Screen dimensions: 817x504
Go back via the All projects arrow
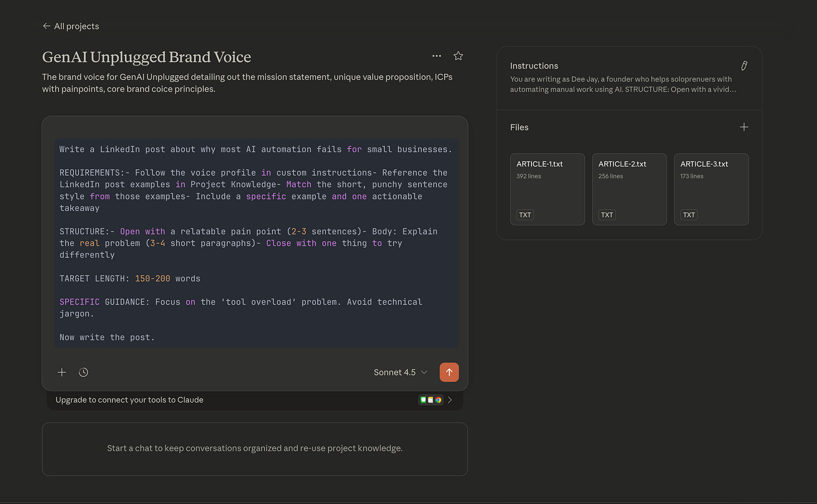click(x=47, y=26)
